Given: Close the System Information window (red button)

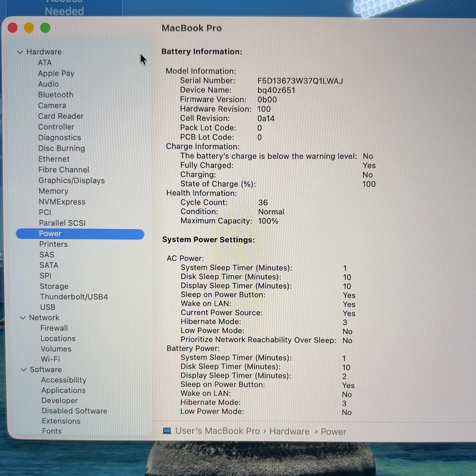Looking at the screenshot, I should pos(13,28).
